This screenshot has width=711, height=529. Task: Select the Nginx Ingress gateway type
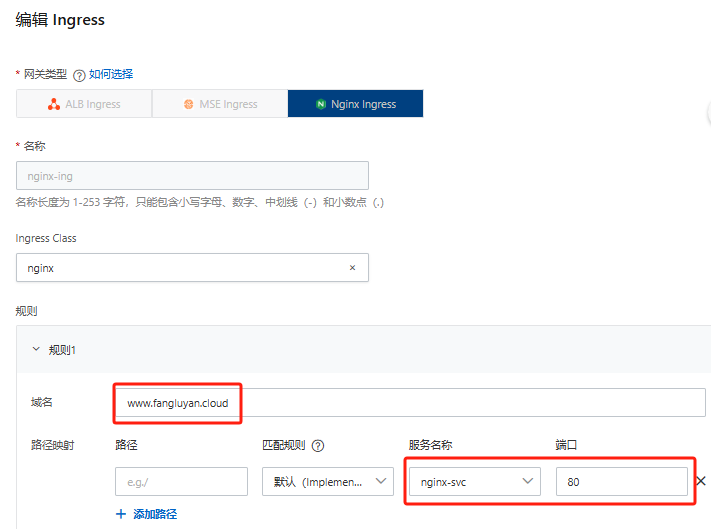[356, 104]
